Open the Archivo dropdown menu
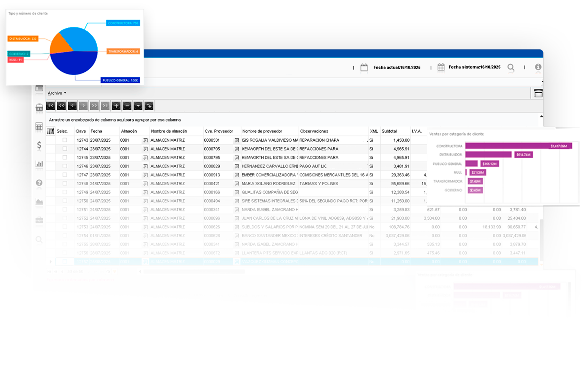Viewport: 588px width, 376px height. point(57,93)
